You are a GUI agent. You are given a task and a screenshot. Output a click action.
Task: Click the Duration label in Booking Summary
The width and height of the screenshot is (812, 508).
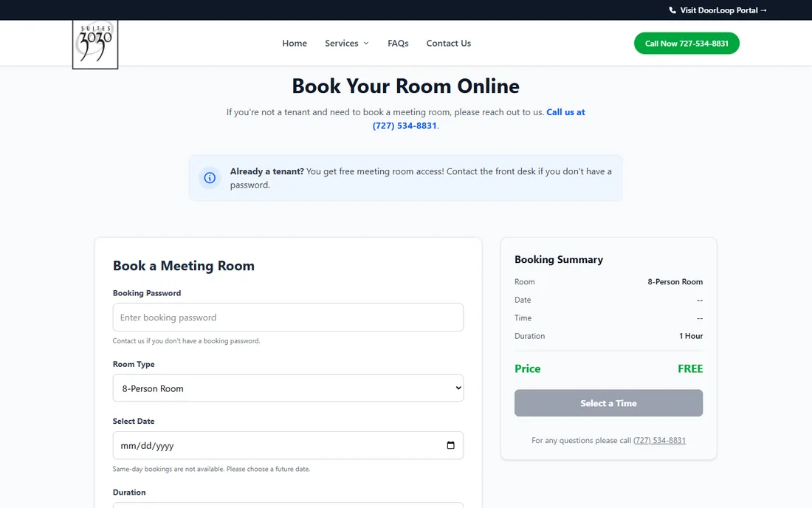[530, 336]
